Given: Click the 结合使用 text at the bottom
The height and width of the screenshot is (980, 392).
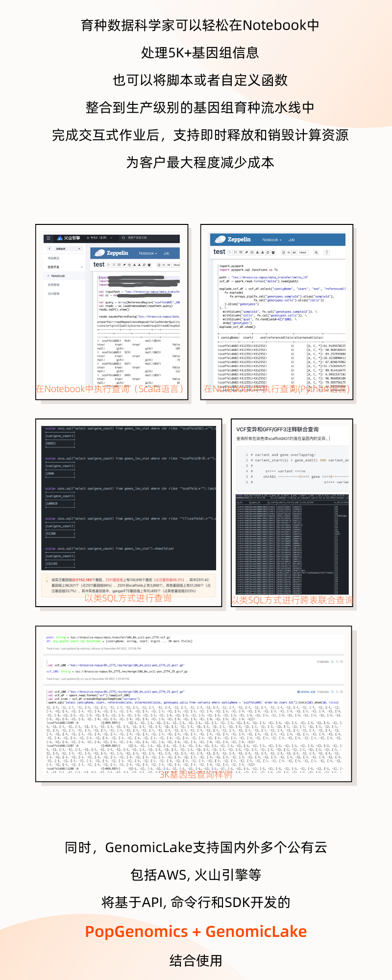Looking at the screenshot, I should tap(196, 960).
